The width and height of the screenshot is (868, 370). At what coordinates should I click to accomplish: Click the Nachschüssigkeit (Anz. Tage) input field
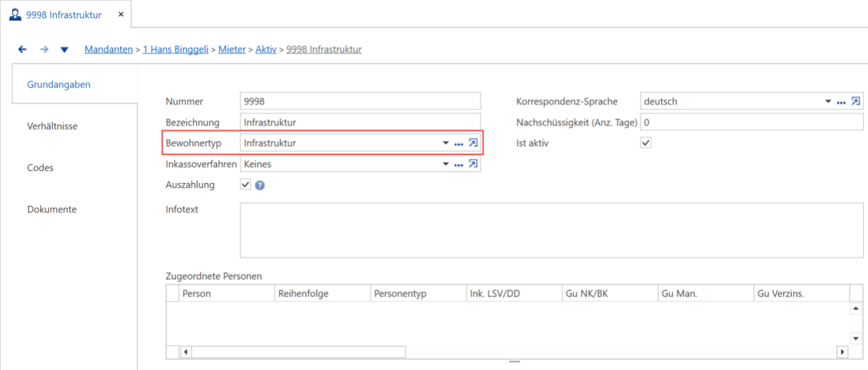click(x=751, y=122)
